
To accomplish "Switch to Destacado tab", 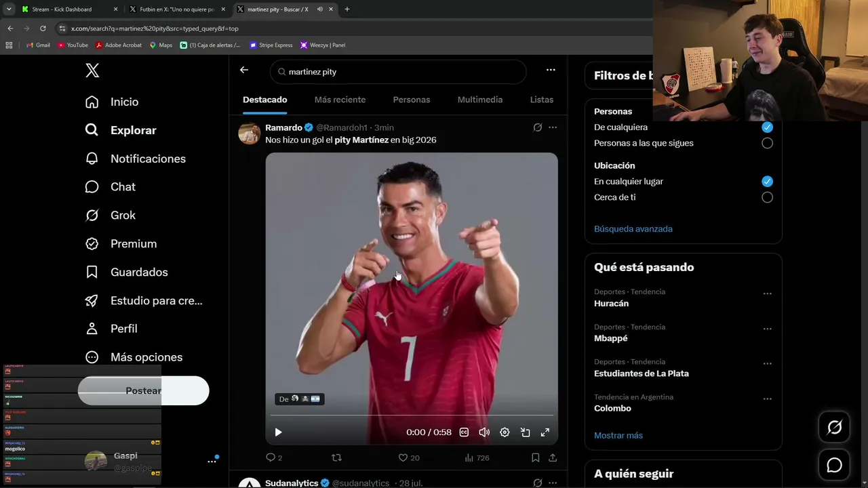I will (x=265, y=100).
